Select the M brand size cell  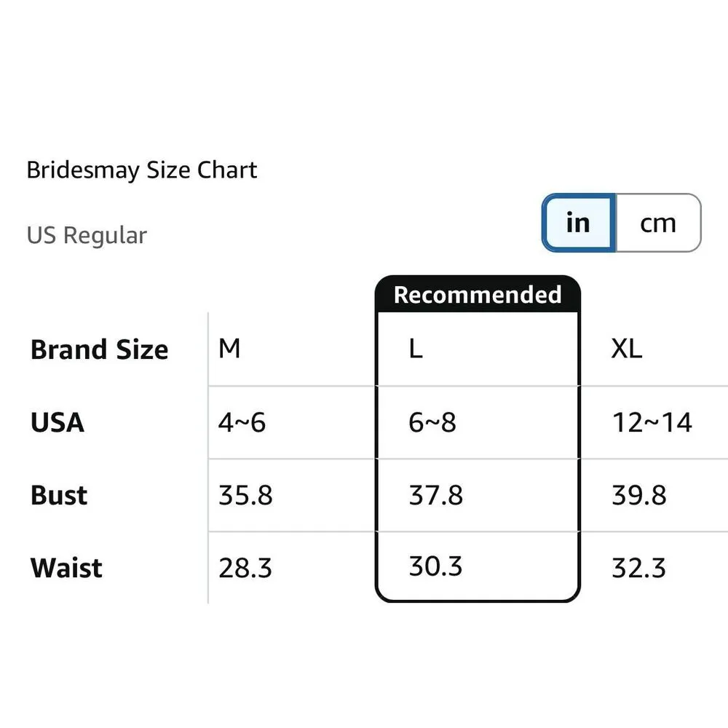[229, 349]
